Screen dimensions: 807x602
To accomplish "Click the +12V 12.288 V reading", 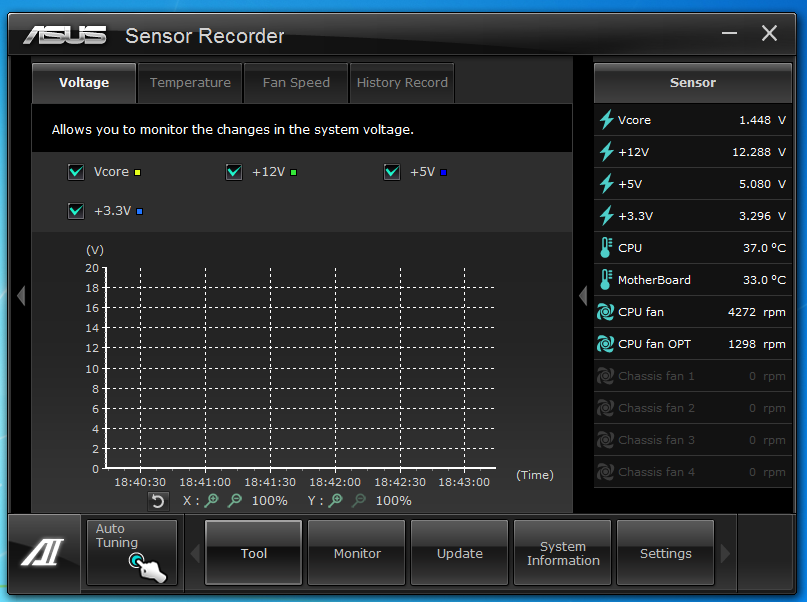I will (x=759, y=152).
